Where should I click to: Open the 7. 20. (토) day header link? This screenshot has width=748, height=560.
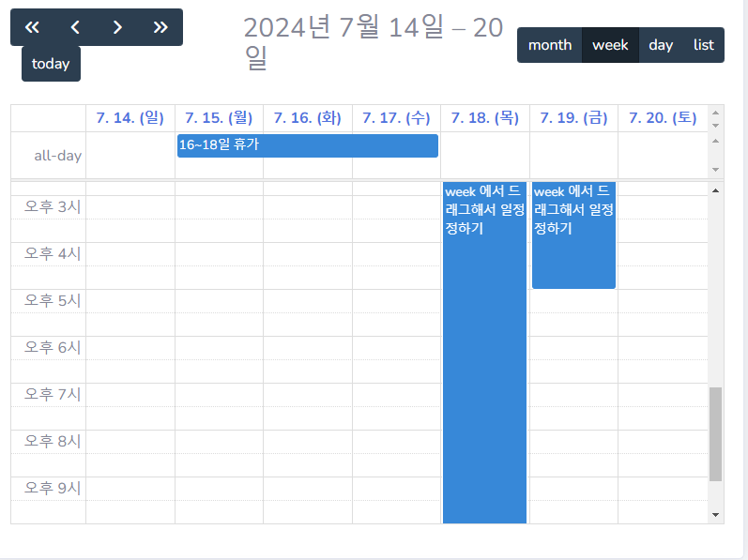(663, 117)
